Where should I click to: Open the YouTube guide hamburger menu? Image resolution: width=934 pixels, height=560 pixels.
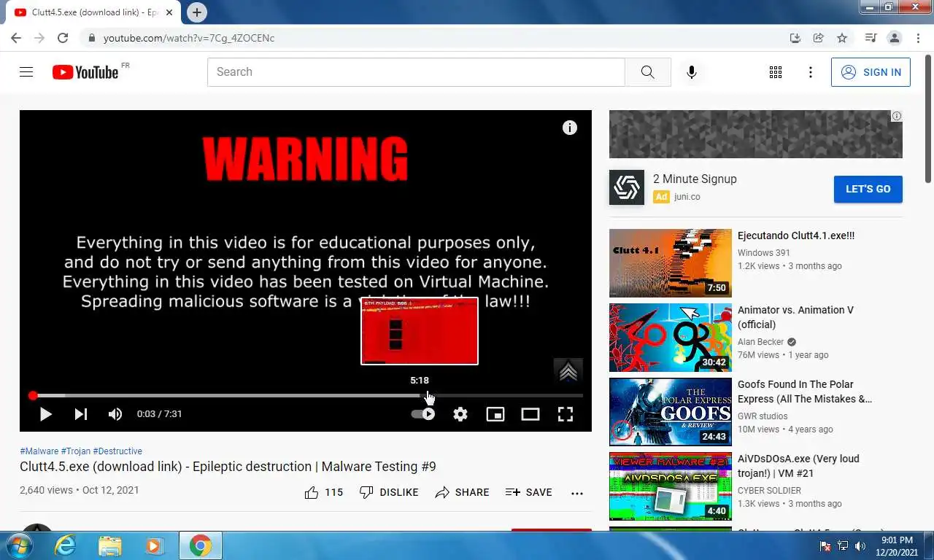(26, 71)
